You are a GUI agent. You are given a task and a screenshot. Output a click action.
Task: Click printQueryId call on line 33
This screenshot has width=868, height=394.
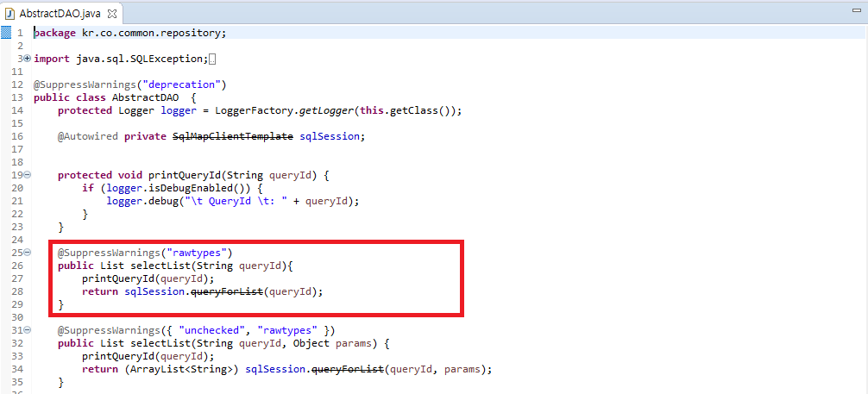[118, 356]
